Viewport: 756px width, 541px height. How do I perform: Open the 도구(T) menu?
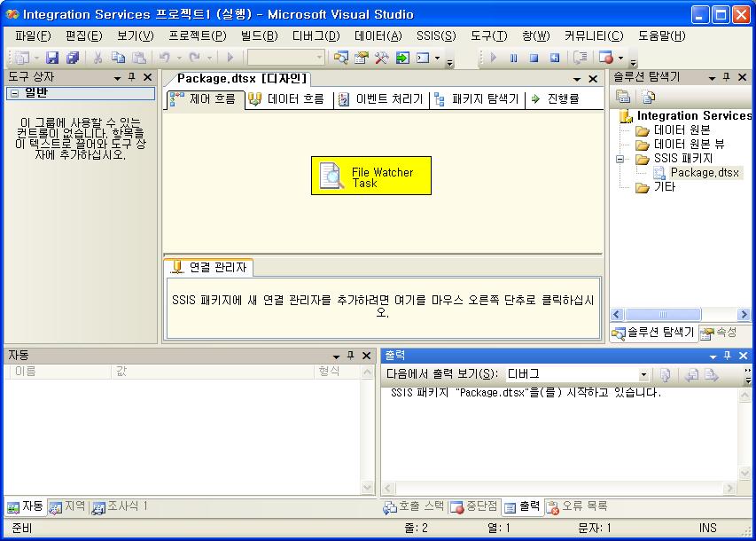tap(489, 35)
